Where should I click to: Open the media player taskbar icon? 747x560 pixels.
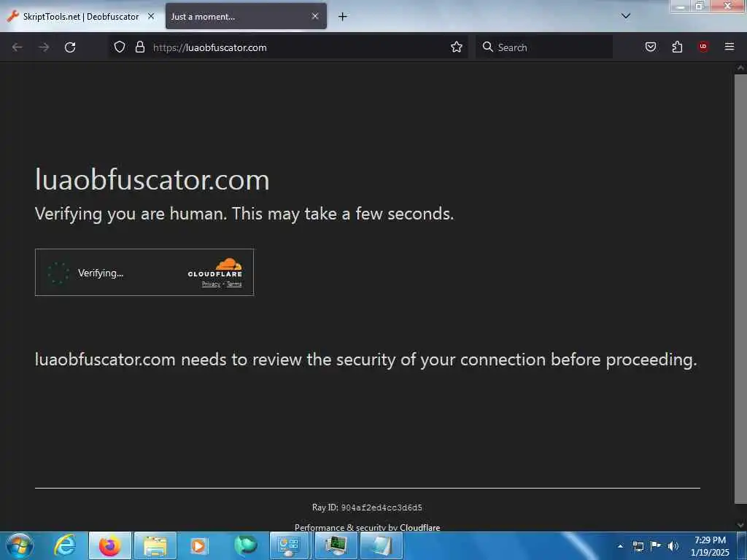point(198,545)
